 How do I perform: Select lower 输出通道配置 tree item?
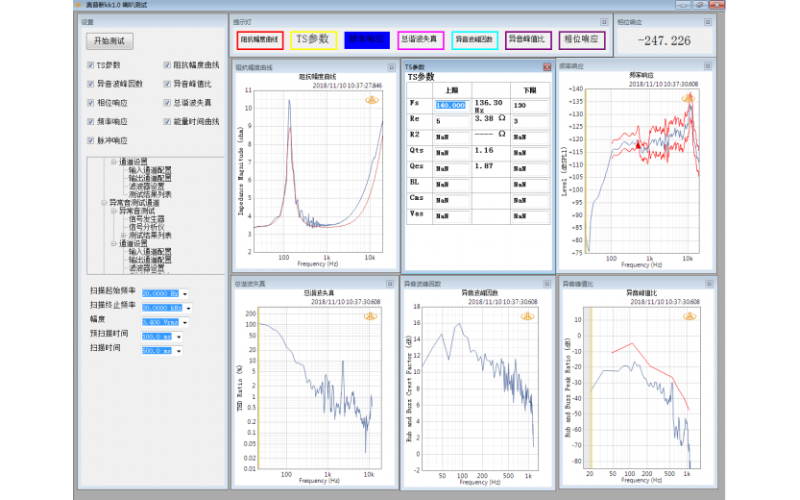tap(150, 260)
